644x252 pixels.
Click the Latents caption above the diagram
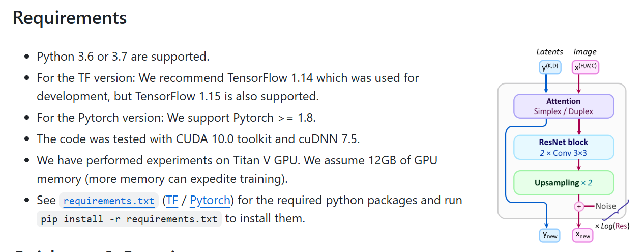[549, 52]
